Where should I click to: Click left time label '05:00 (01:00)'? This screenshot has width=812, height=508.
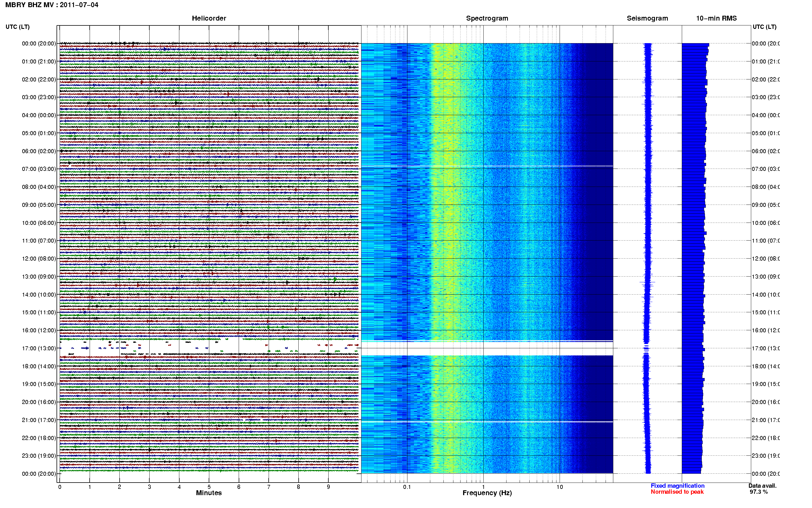pos(39,133)
